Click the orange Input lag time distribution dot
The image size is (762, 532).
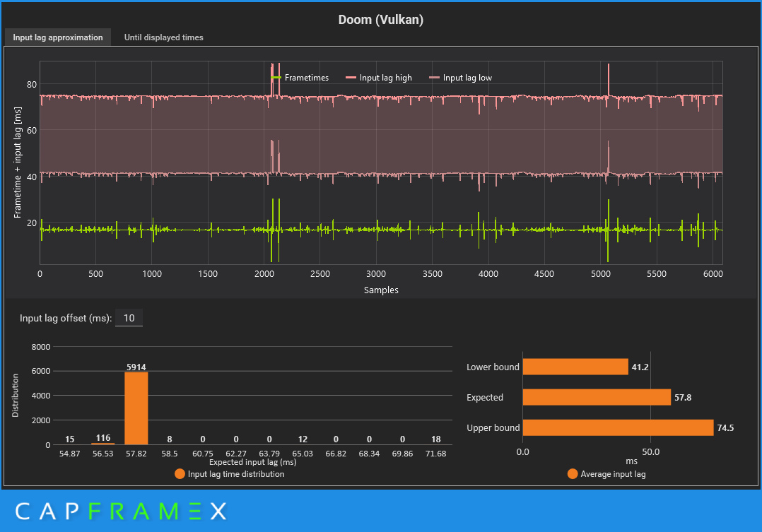click(180, 473)
